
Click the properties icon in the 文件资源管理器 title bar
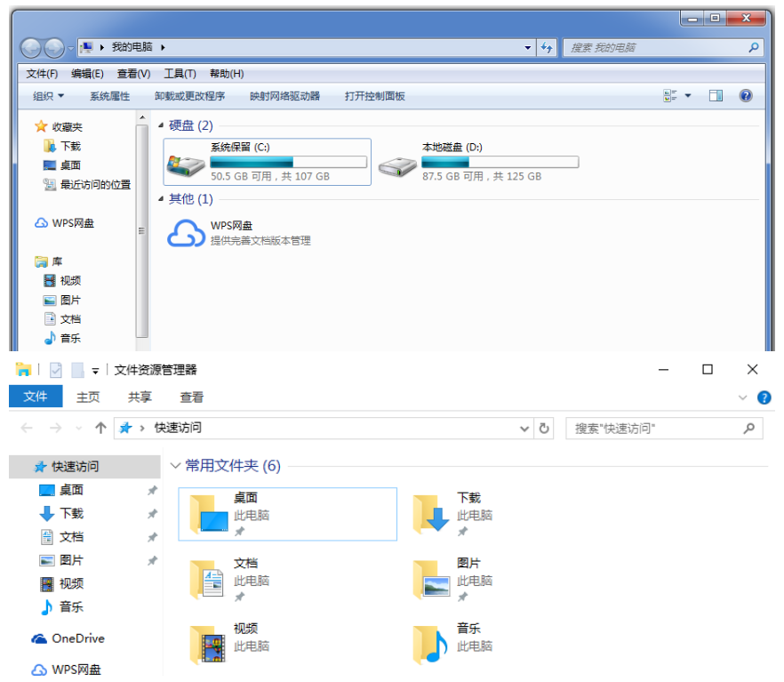click(55, 370)
